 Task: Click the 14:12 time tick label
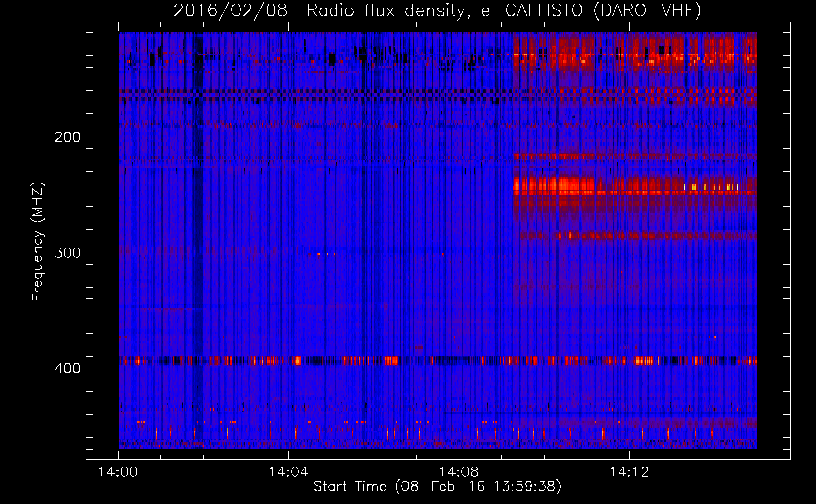[x=629, y=472]
